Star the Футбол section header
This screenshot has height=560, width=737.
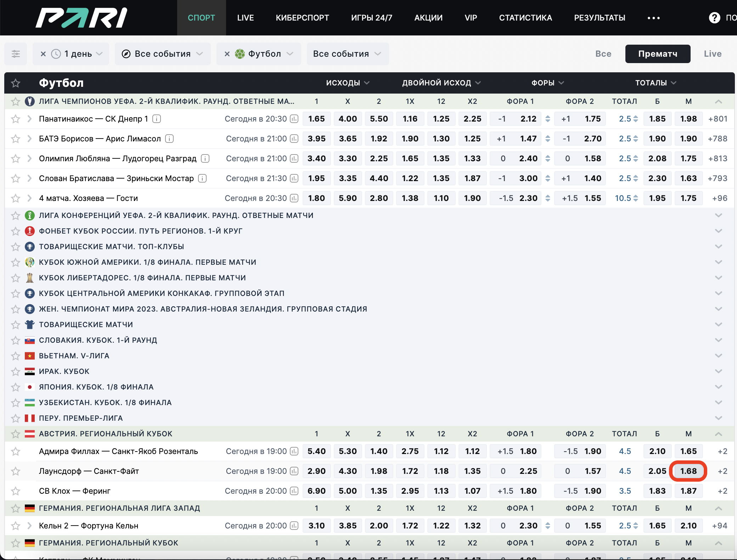[x=16, y=83]
